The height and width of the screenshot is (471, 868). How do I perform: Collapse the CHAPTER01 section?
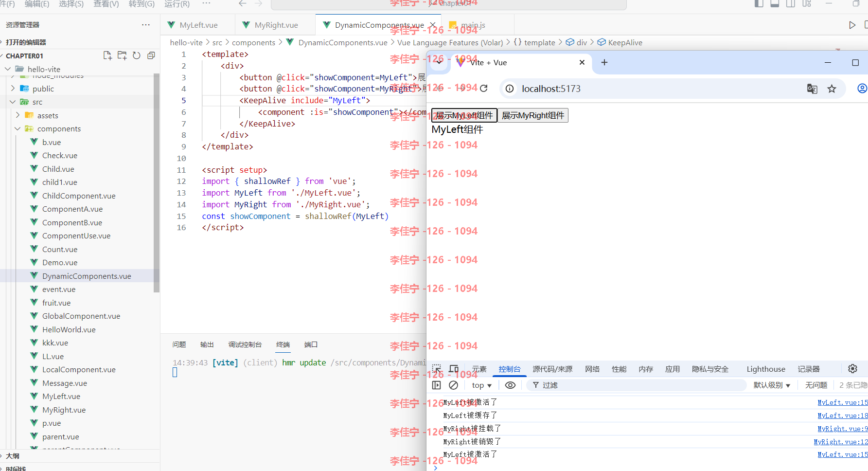click(24, 56)
